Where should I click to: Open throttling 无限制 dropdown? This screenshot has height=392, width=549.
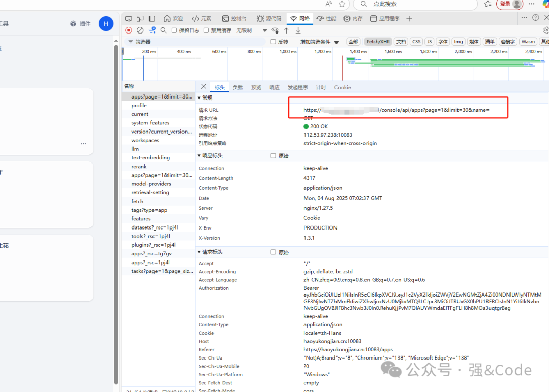[x=252, y=30]
